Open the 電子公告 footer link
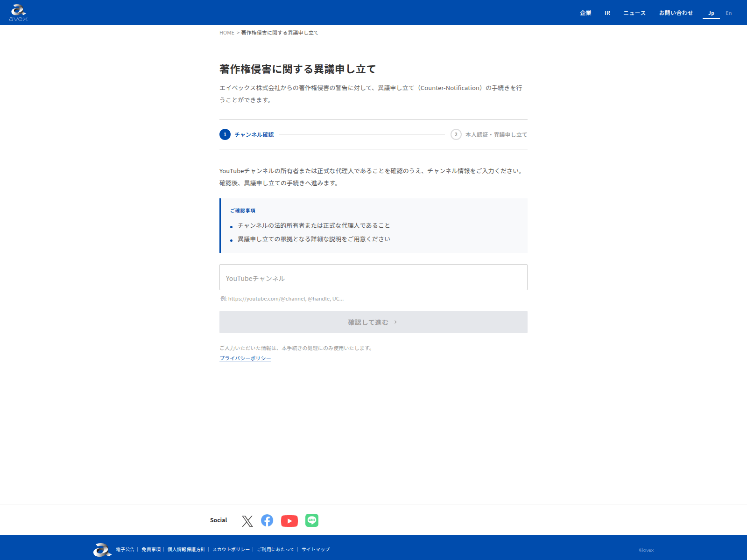This screenshot has width=747, height=560. point(125,549)
